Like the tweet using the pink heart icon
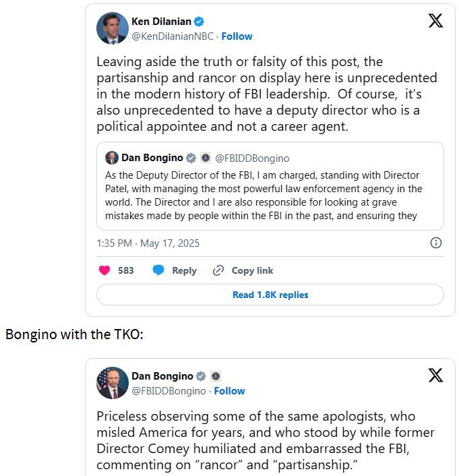The image size is (459, 476). click(104, 270)
